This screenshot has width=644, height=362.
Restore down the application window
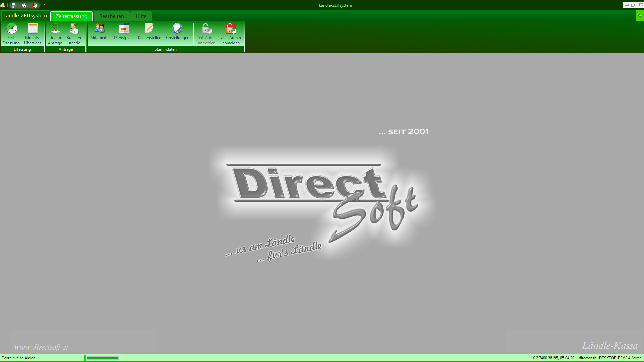click(x=633, y=5)
